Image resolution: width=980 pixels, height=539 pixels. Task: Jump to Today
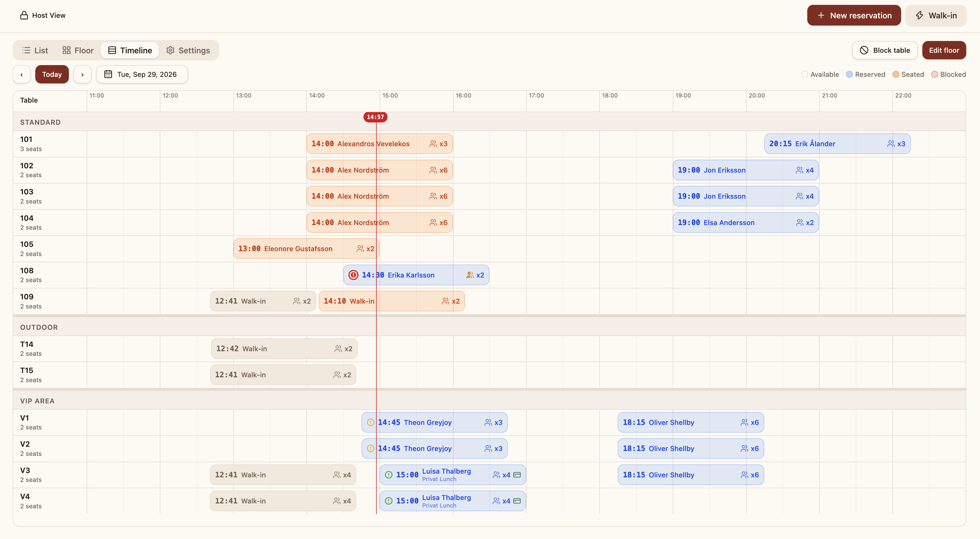[x=52, y=74]
